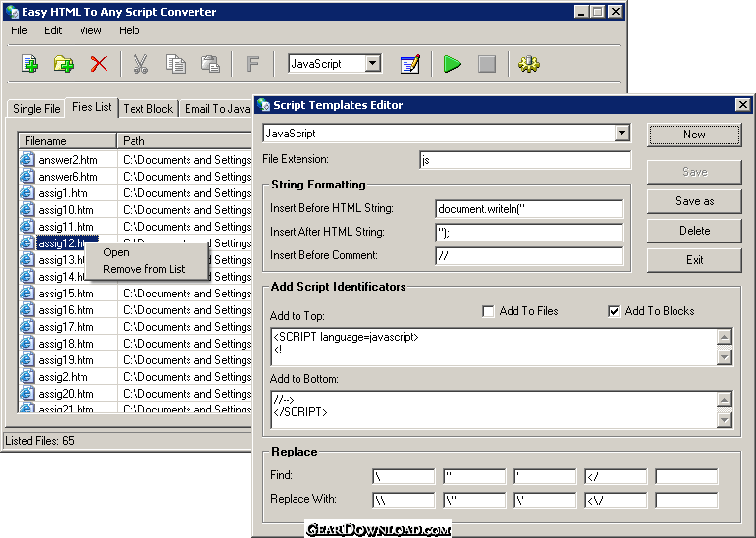This screenshot has height=538, width=756.
Task: Click the Cut scissors icon
Action: pos(140,64)
